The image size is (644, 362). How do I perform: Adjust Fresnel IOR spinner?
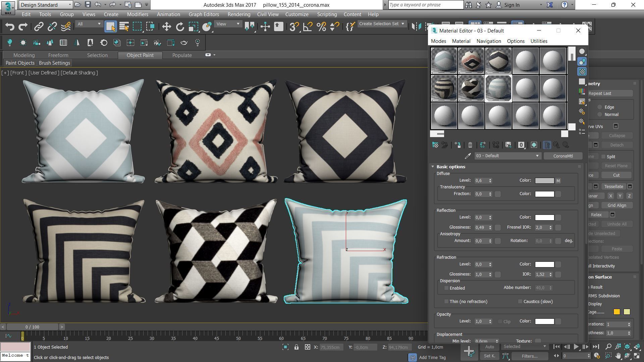[x=550, y=228]
